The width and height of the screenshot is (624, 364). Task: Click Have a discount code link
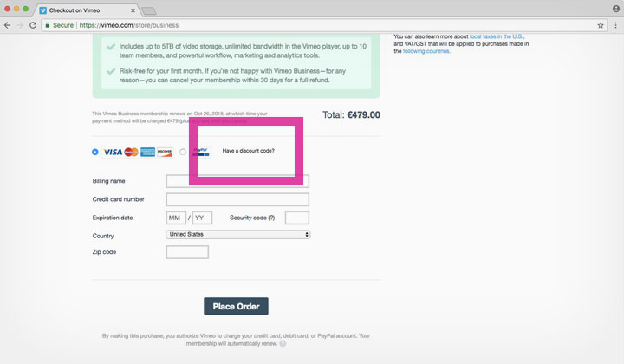tap(249, 151)
